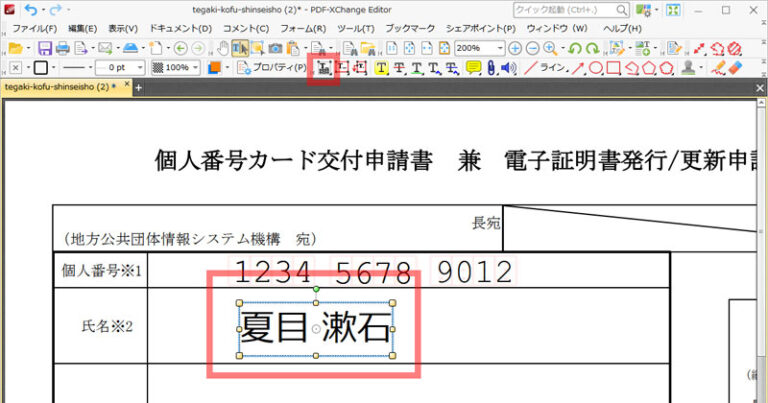Viewport: 768px width, 403px height.
Task: Open the ファイル(F) menu
Action: coord(34,28)
